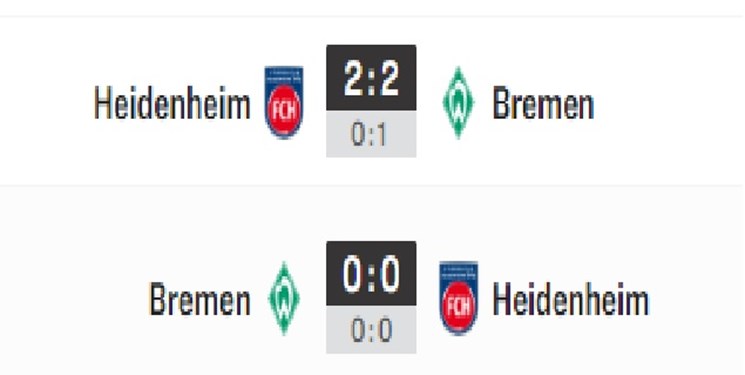Click Bremen's away goal digit in the 2:2 score
The width and height of the screenshot is (745, 375).
tap(389, 78)
